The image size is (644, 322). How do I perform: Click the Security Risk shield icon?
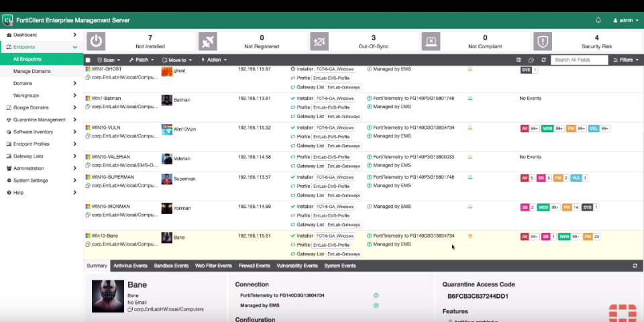pyautogui.click(x=543, y=42)
